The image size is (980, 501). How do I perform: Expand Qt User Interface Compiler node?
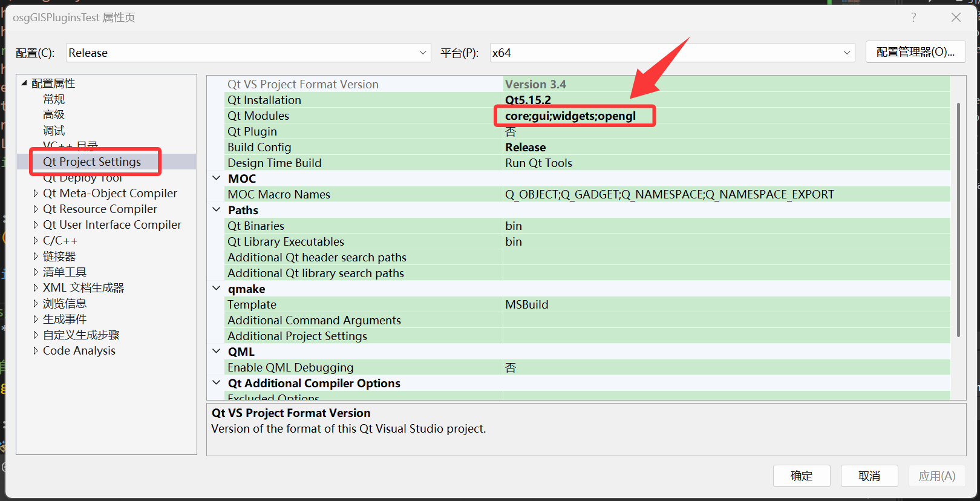36,224
